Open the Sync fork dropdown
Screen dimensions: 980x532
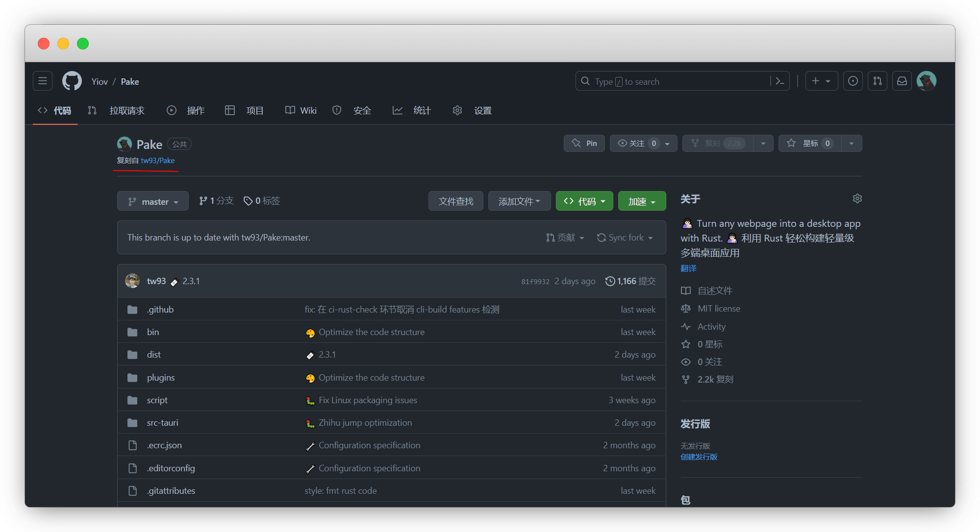point(626,238)
